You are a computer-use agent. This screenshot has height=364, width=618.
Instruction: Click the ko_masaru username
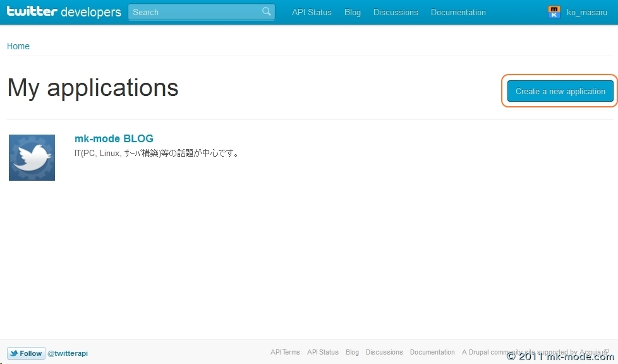586,12
